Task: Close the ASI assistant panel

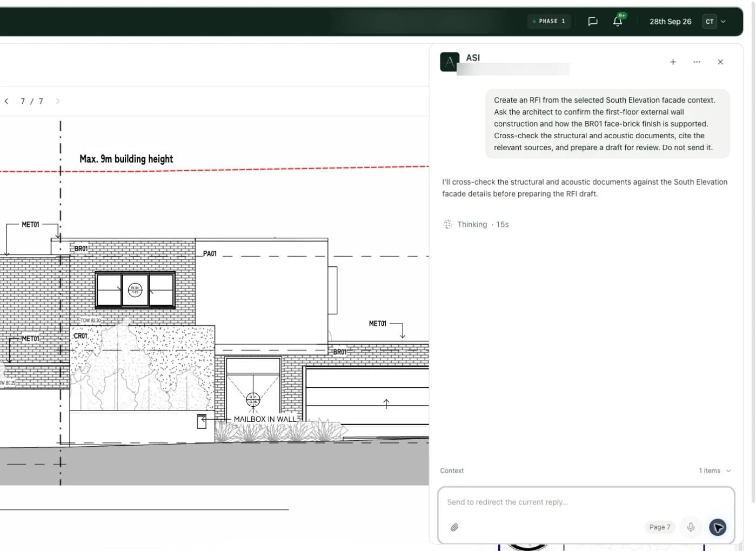Action: coord(720,62)
